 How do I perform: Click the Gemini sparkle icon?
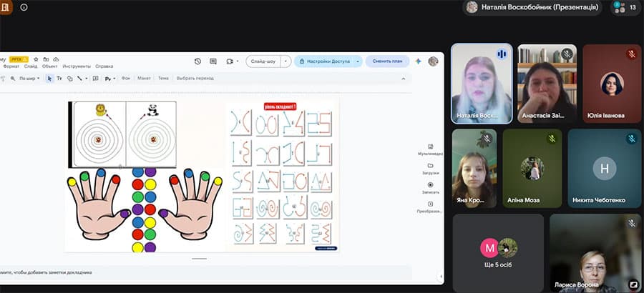pyautogui.click(x=418, y=61)
